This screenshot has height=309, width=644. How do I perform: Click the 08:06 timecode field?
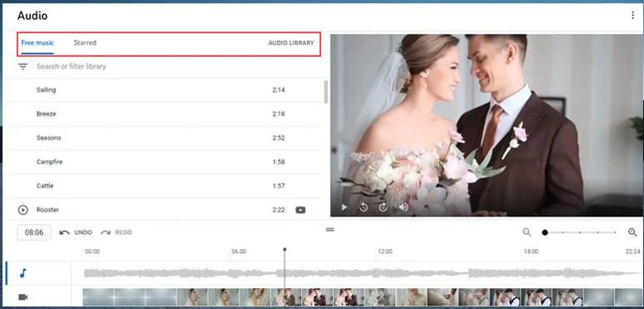point(34,232)
